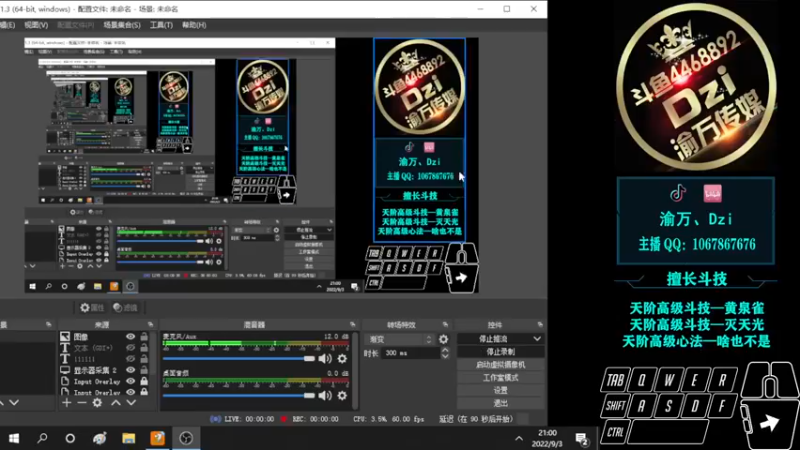Open the 场景集合(S) menu

(122, 24)
